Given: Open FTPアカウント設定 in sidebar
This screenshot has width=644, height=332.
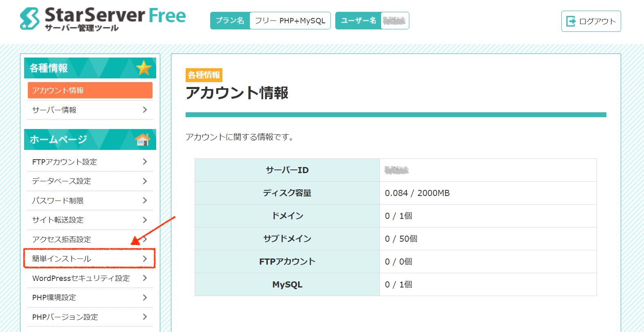Looking at the screenshot, I should pyautogui.click(x=90, y=162).
